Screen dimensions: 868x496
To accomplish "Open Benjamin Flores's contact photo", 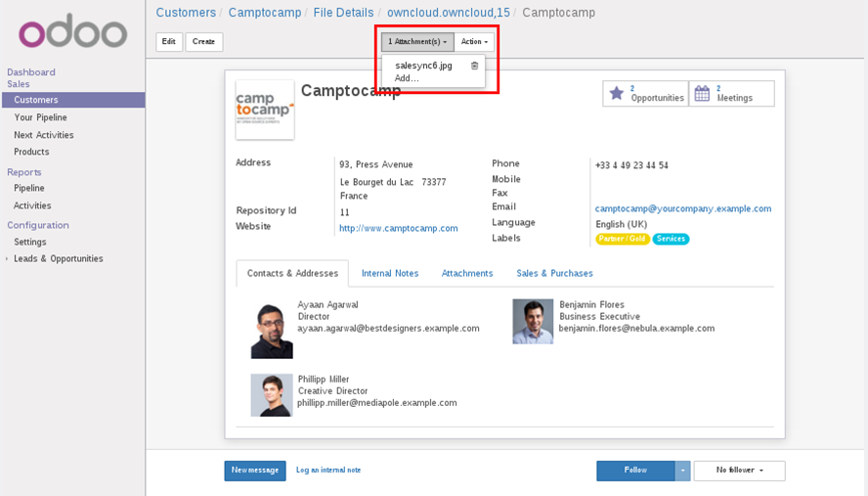I will tap(533, 322).
